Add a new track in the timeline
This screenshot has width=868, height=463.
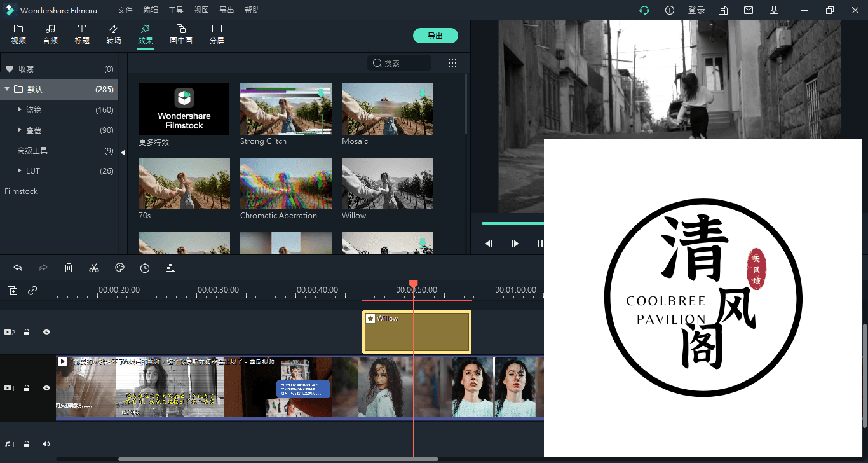[13, 291]
